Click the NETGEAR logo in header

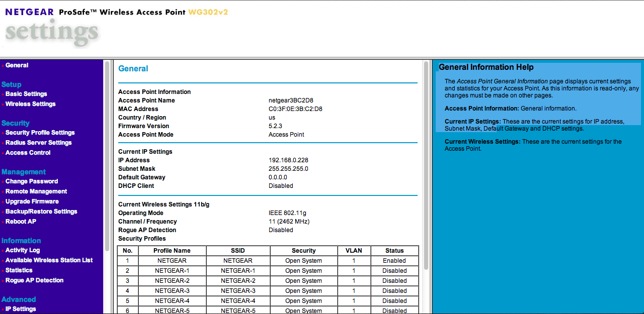tap(29, 12)
